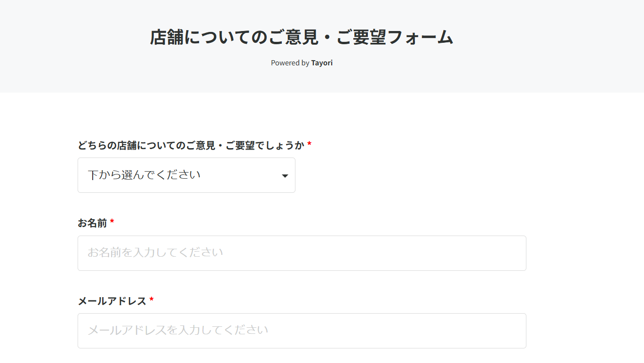Viewport: 644px width, 363px height.
Task: Click the gray header banner background
Action: [541, 47]
